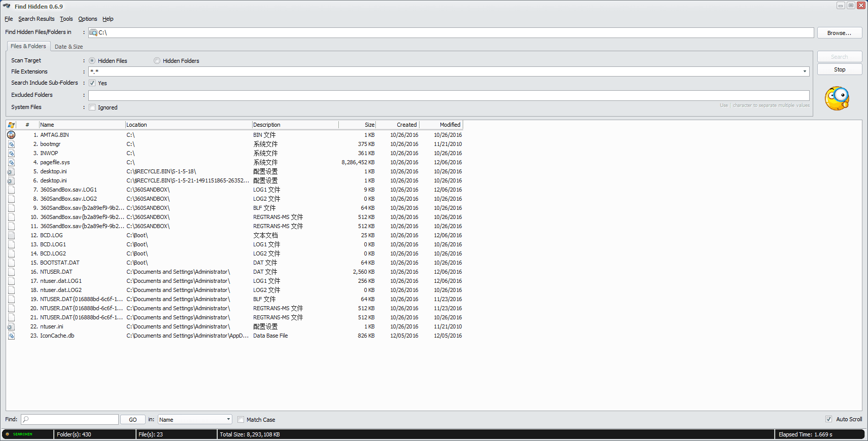Click the drive icon in the path field
This screenshot has width=868, height=441.
click(93, 32)
